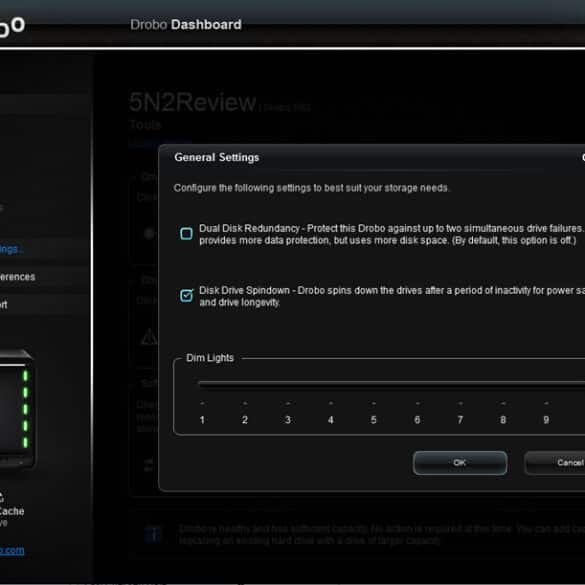The image size is (585, 585).
Task: Confirm settings with the OK button
Action: click(460, 463)
